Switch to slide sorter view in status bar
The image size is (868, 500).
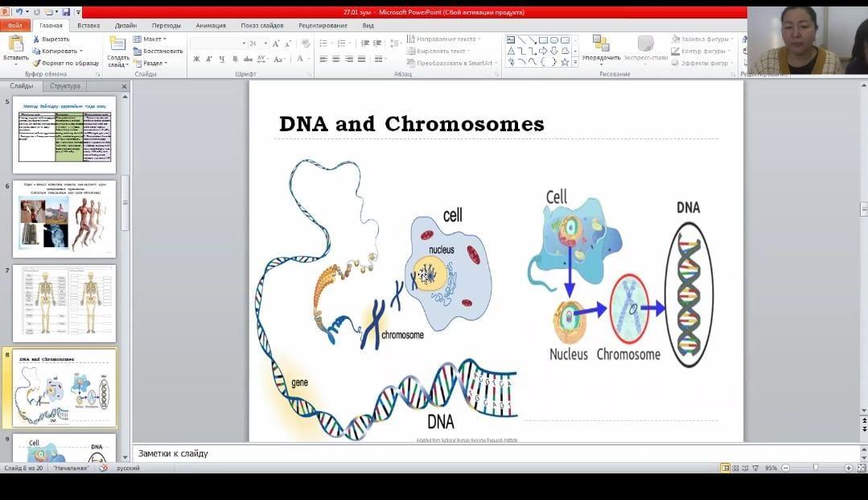pos(735,469)
